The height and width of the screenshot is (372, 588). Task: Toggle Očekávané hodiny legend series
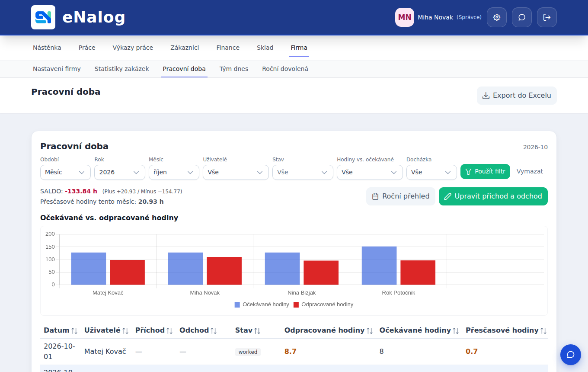coord(262,305)
